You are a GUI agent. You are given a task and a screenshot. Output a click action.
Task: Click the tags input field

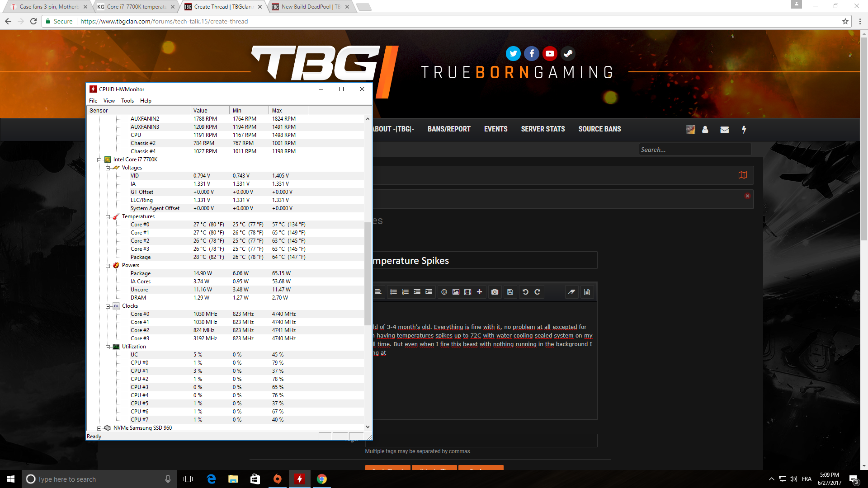point(481,441)
